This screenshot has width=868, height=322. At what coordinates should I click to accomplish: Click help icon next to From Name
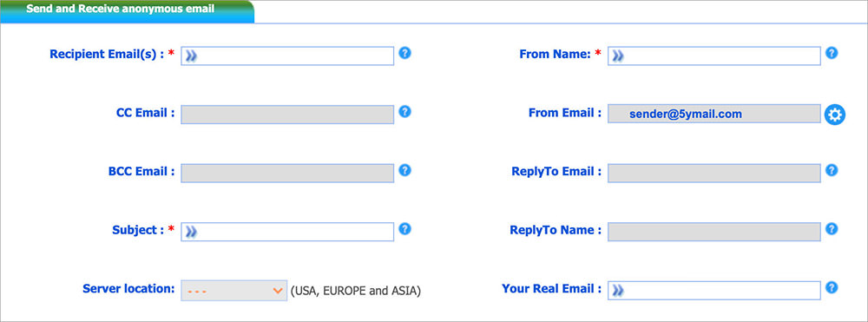(832, 53)
